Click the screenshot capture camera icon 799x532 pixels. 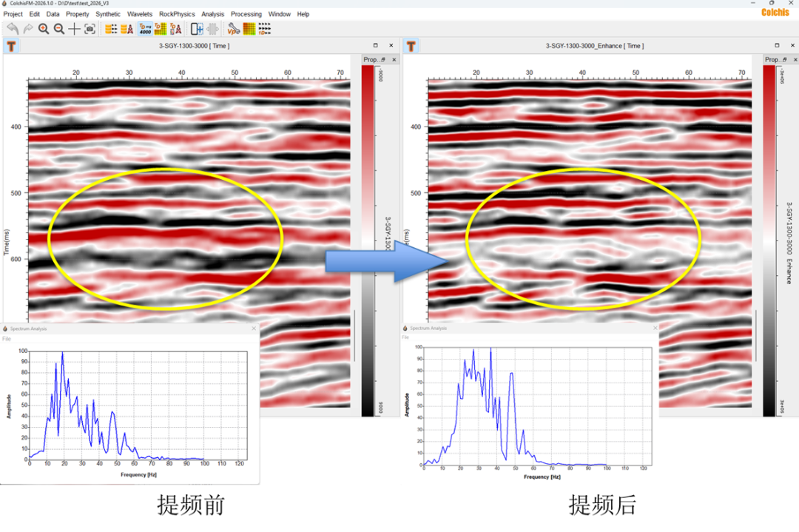click(90, 29)
